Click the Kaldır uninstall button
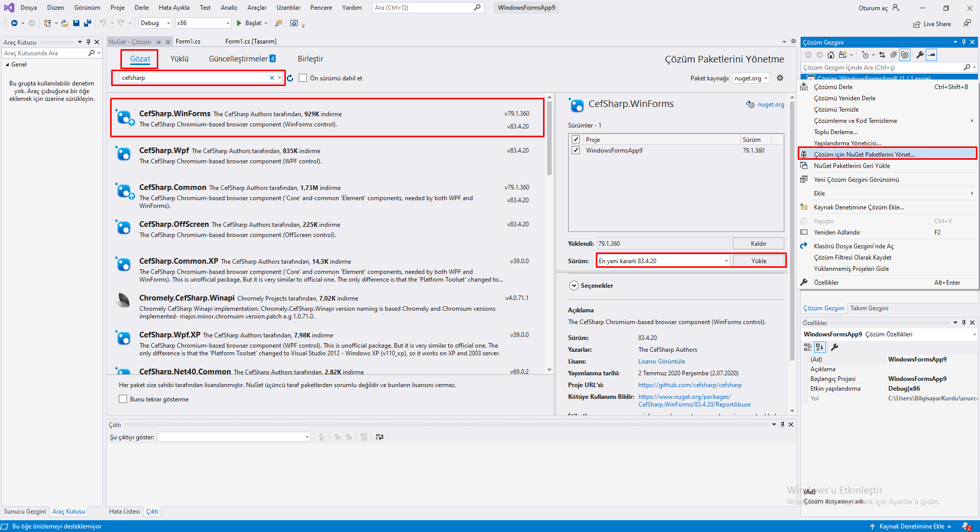The image size is (980, 532). pos(759,243)
